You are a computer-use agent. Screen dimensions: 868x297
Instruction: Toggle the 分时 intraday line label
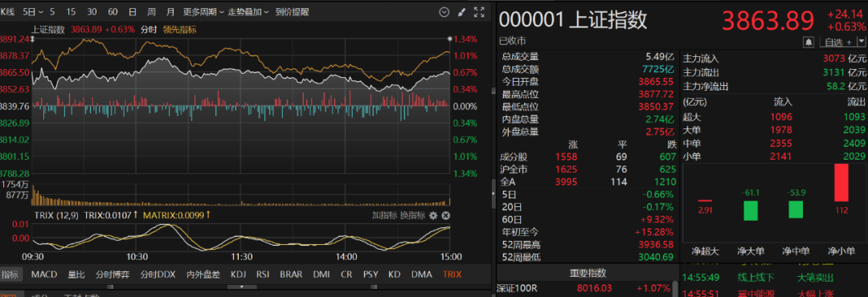[x=149, y=30]
